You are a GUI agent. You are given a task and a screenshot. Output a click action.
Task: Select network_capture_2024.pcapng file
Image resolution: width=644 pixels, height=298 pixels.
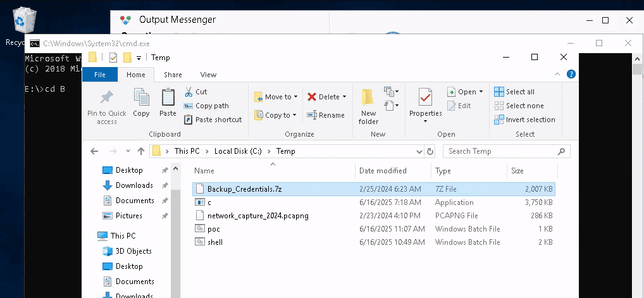(257, 216)
